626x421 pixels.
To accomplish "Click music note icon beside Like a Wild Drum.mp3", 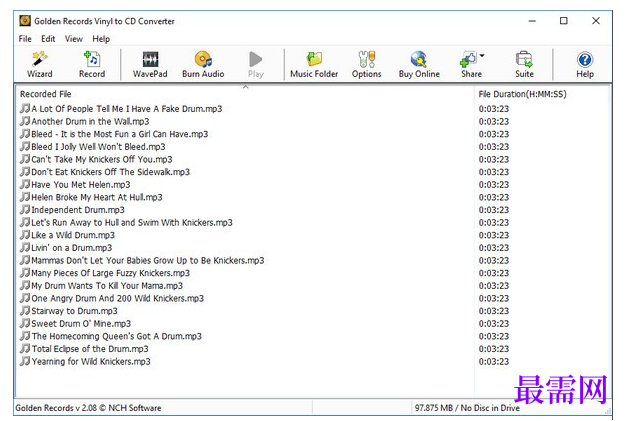I will click(x=25, y=235).
